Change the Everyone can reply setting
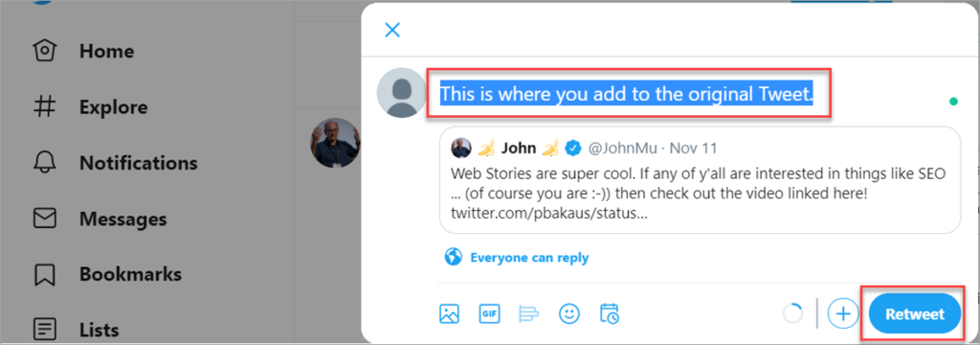This screenshot has height=345, width=980. [517, 258]
